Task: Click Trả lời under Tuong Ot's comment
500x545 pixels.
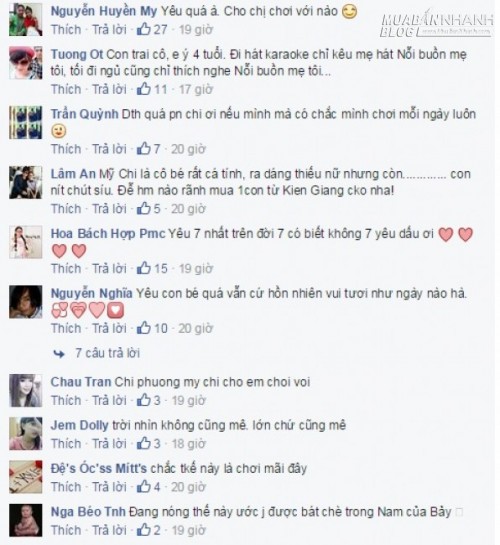Action: (x=109, y=89)
